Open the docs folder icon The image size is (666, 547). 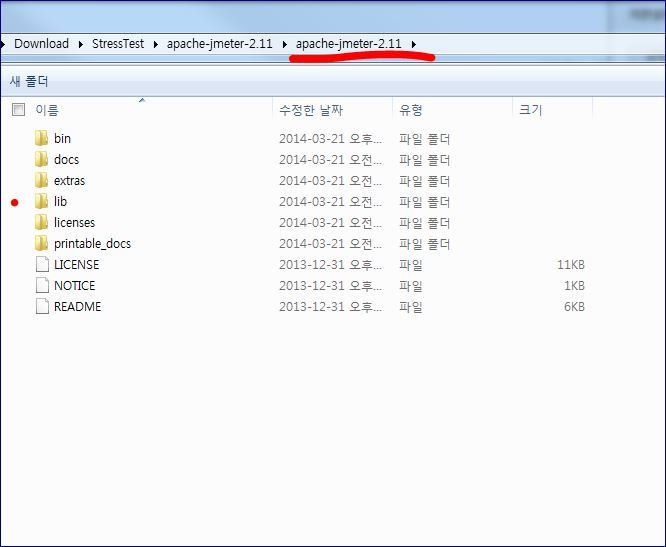pyautogui.click(x=41, y=160)
